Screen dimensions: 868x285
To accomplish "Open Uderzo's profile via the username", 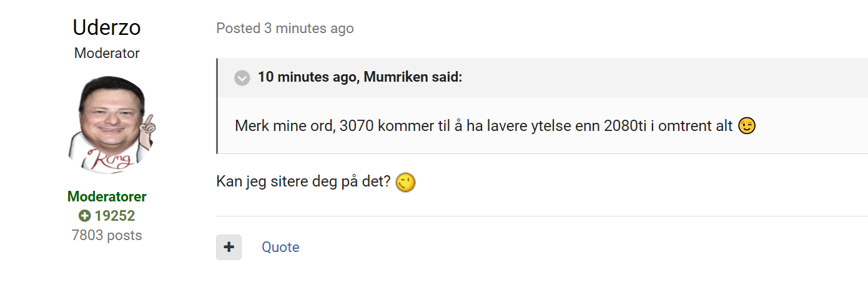I will point(107,27).
